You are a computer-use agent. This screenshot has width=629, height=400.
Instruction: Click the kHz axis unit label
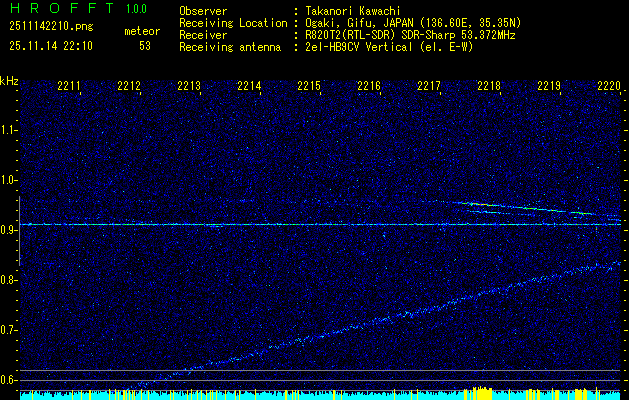[9, 81]
